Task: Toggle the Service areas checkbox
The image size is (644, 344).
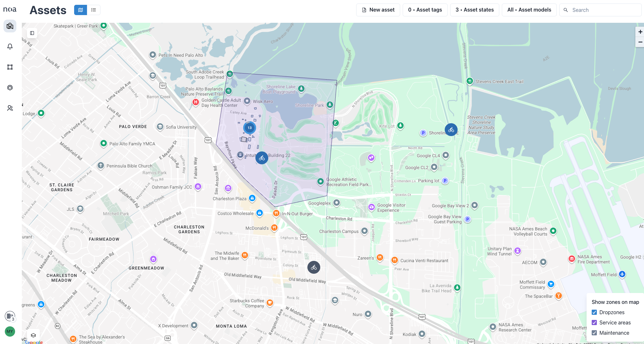Action: (594, 322)
